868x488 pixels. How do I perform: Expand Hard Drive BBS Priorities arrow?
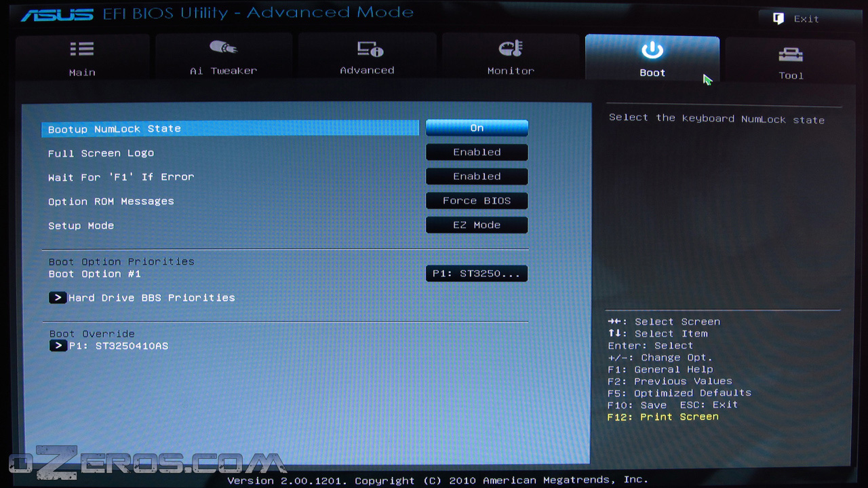pyautogui.click(x=58, y=297)
